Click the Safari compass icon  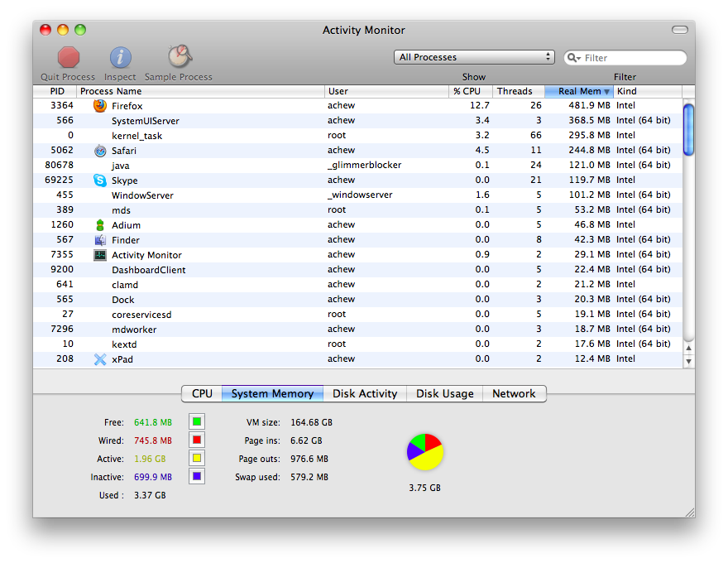pyautogui.click(x=100, y=151)
